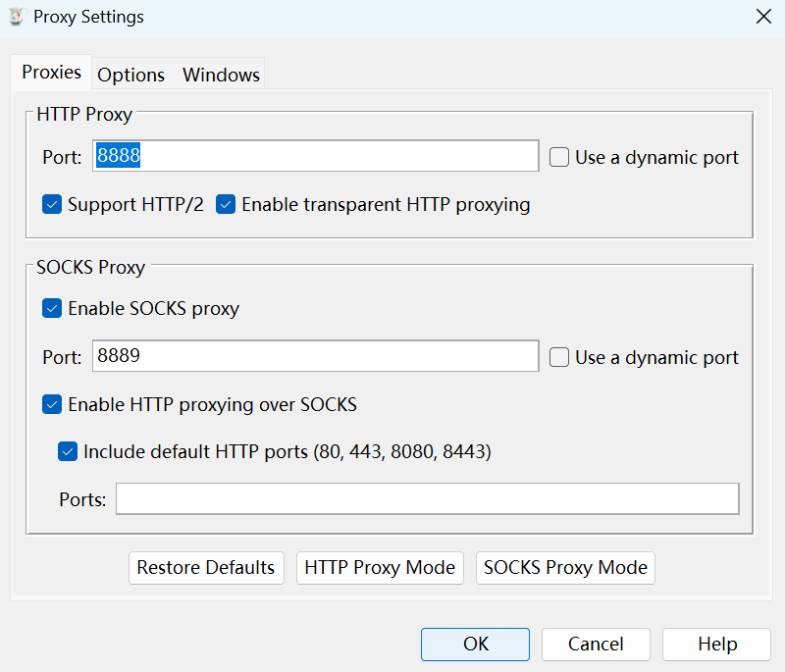This screenshot has width=785, height=672.
Task: Open the Options tab
Action: pyautogui.click(x=131, y=75)
